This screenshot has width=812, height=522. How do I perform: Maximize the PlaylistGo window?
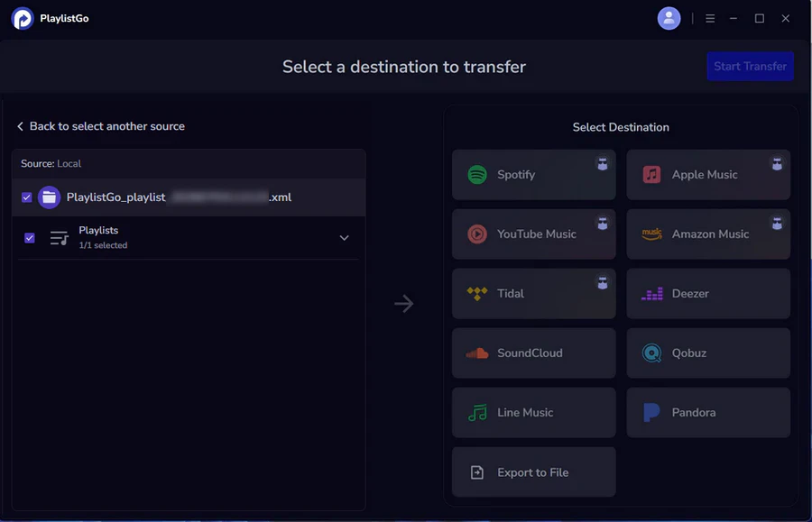[759, 19]
